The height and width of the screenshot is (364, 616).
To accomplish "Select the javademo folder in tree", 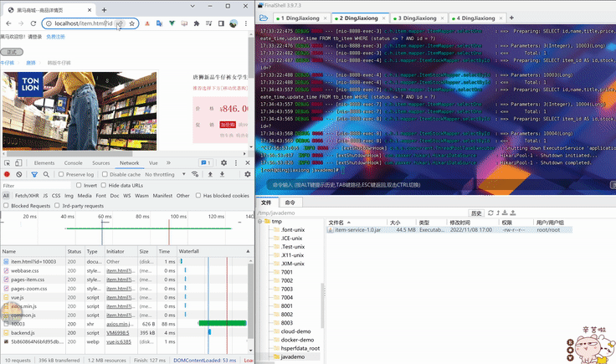I will click(x=292, y=356).
